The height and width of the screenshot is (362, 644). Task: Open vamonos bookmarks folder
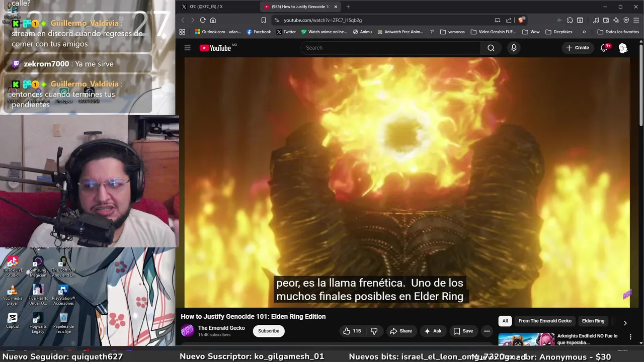pos(452,32)
